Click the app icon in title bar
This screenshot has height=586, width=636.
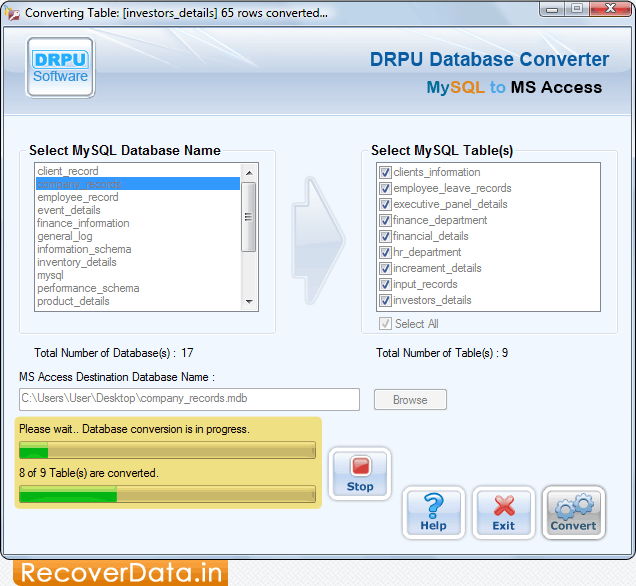point(12,13)
